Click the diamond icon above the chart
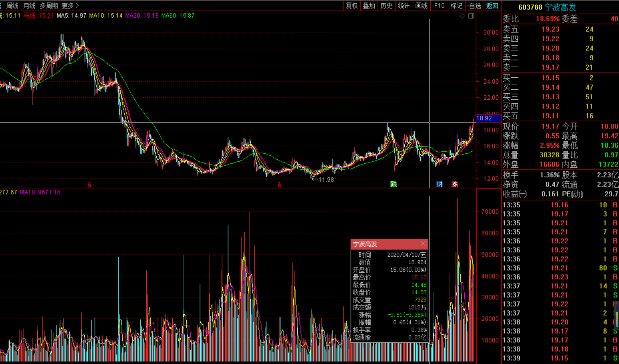 (462, 16)
